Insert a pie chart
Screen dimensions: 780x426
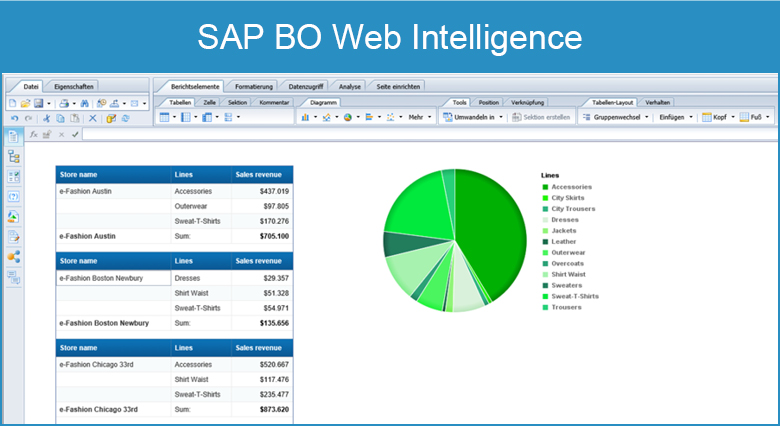point(348,117)
